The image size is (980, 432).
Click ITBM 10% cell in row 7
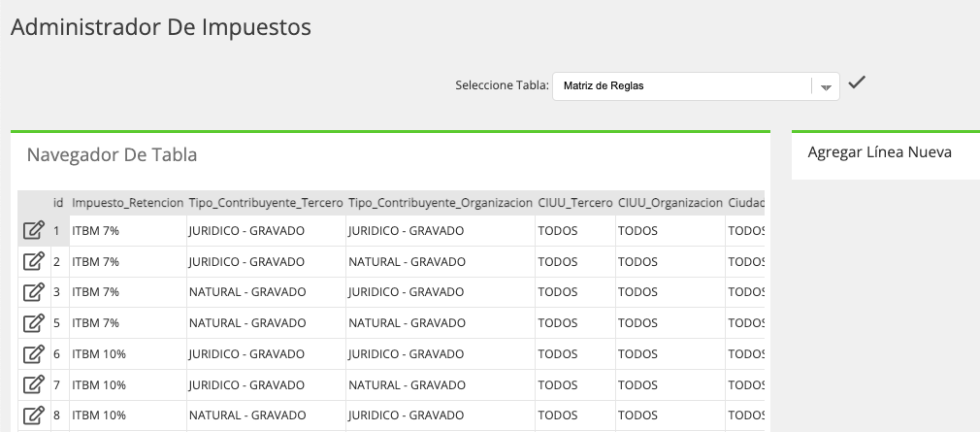pos(127,384)
